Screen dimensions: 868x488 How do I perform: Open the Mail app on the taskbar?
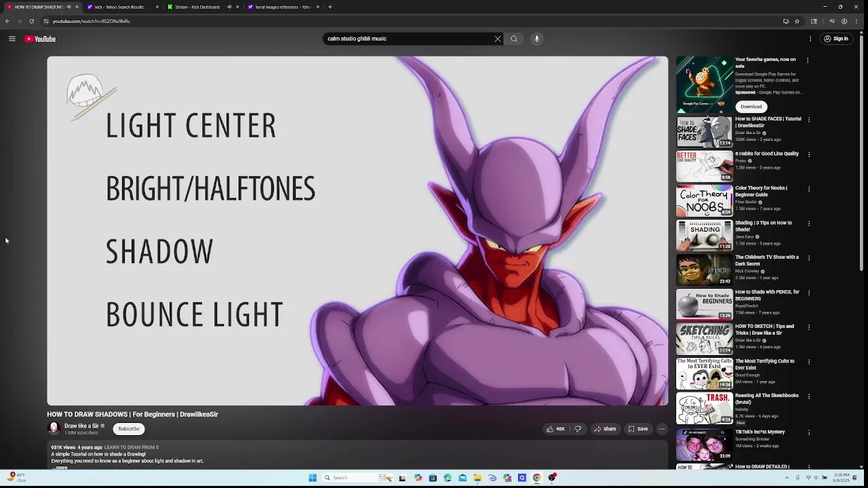pos(462,478)
